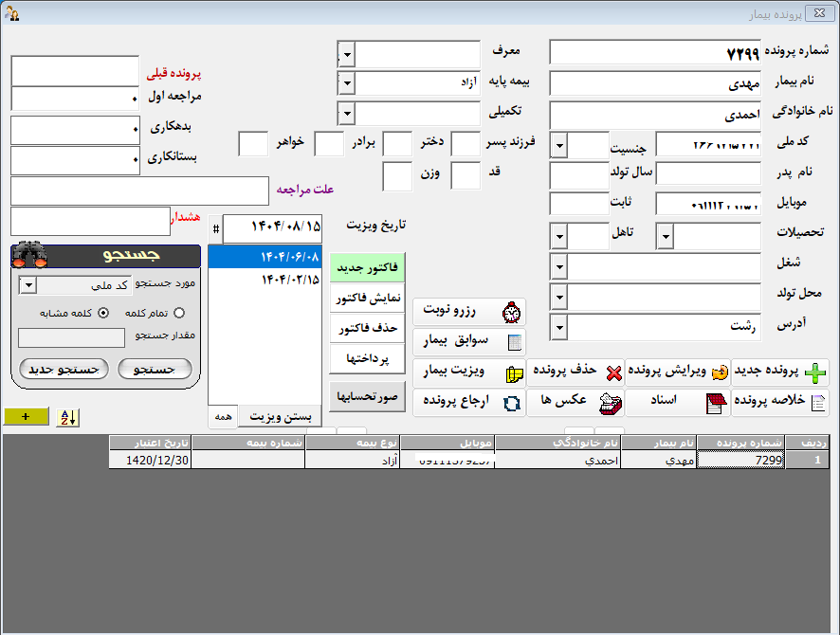The image size is (840, 635).
Task: Click the ارجاع پرونده refresh arrows icon
Action: point(512,402)
